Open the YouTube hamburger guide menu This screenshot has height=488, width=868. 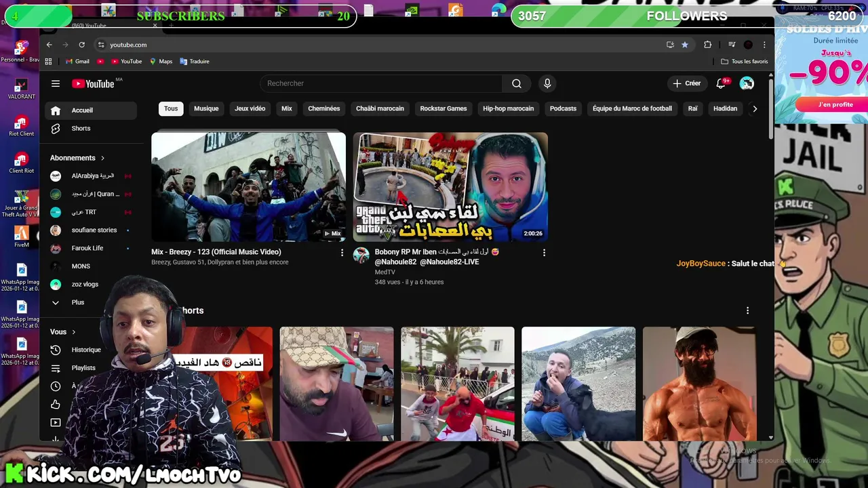(56, 84)
